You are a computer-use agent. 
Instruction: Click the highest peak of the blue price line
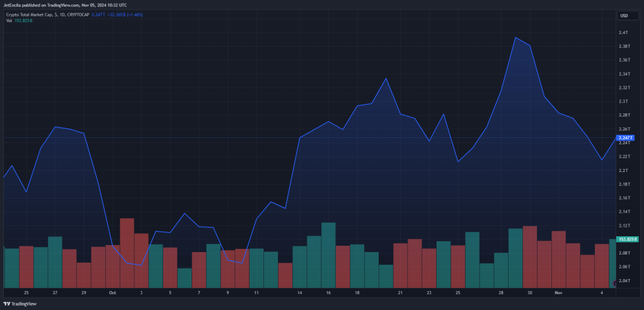(515, 37)
